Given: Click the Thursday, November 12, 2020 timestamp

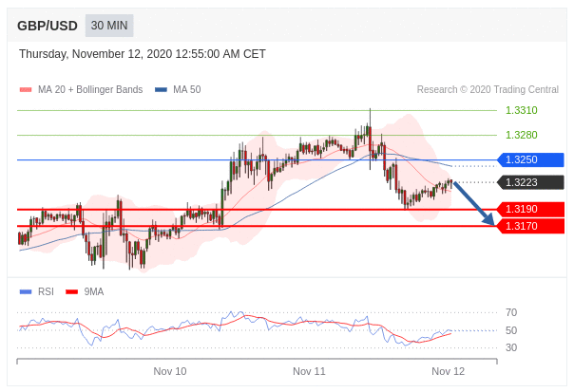Looking at the screenshot, I should click(143, 54).
